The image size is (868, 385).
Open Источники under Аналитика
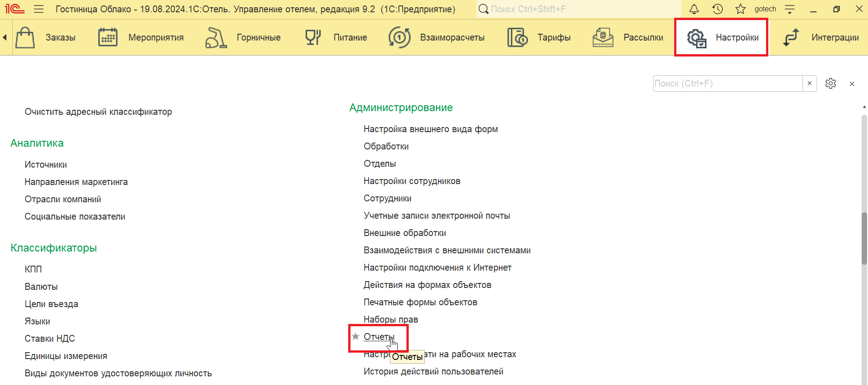tap(46, 164)
